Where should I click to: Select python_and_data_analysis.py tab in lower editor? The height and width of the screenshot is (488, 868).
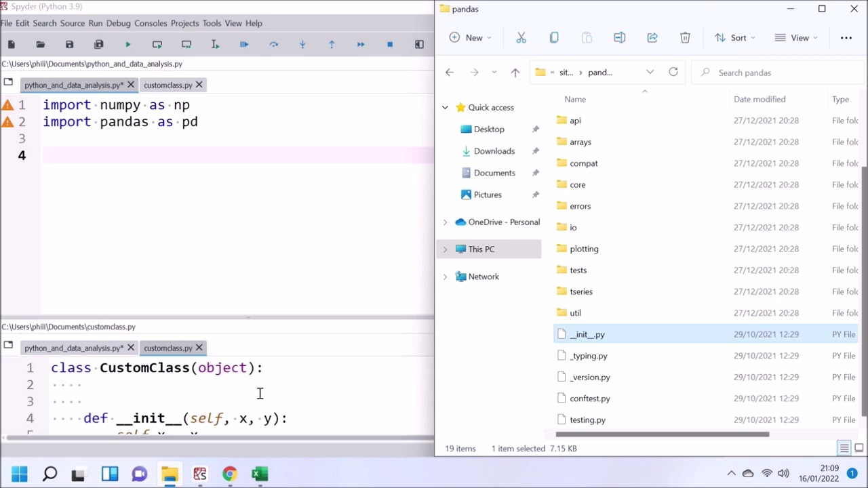(x=74, y=348)
